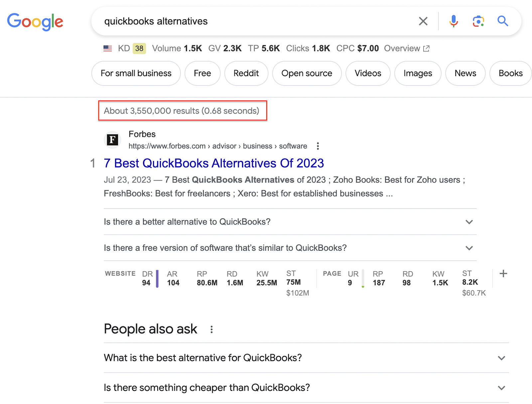Click the page UR 9 value
This screenshot has height=404, width=532.
(x=350, y=283)
